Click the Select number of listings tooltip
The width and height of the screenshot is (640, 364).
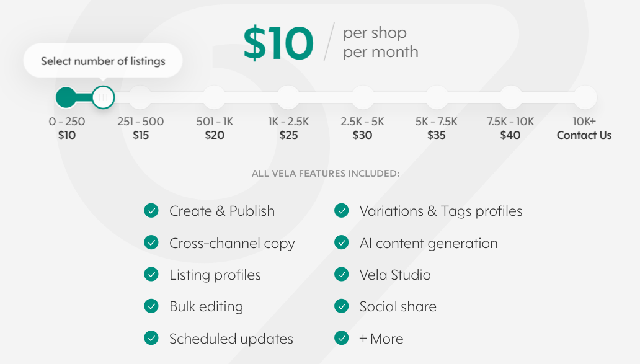point(102,61)
